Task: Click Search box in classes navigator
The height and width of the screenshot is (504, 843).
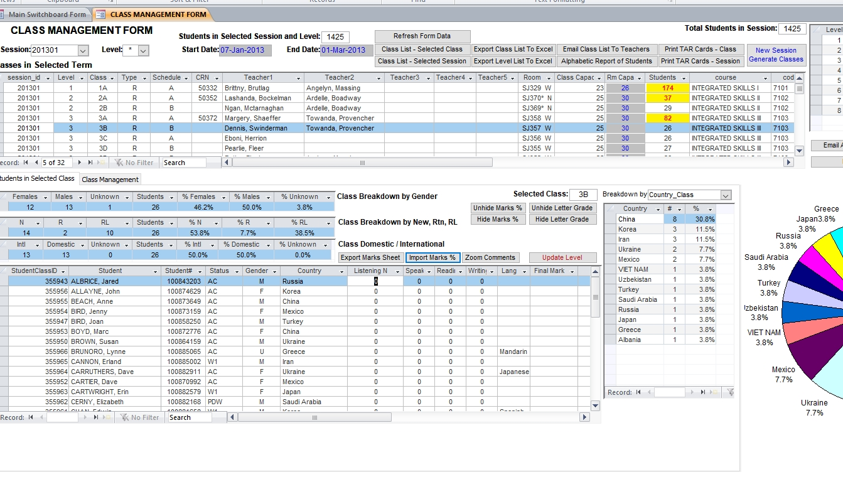Action: point(183,163)
